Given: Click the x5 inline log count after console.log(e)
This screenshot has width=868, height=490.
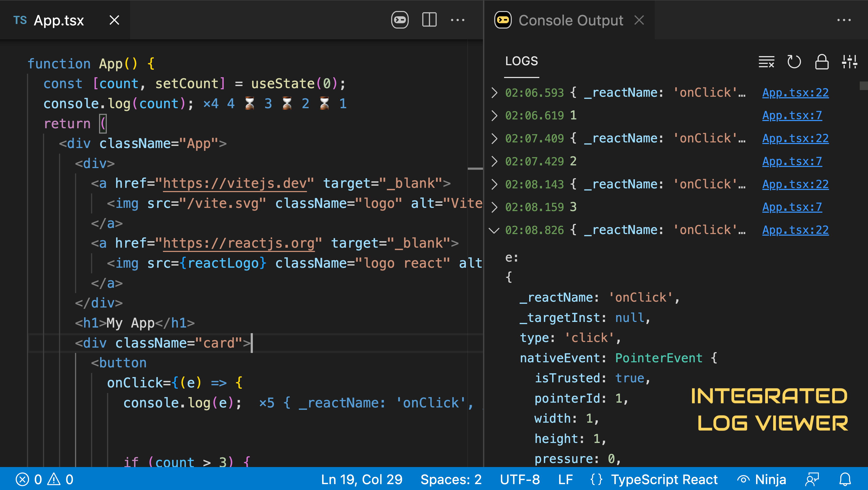Looking at the screenshot, I should point(266,403).
